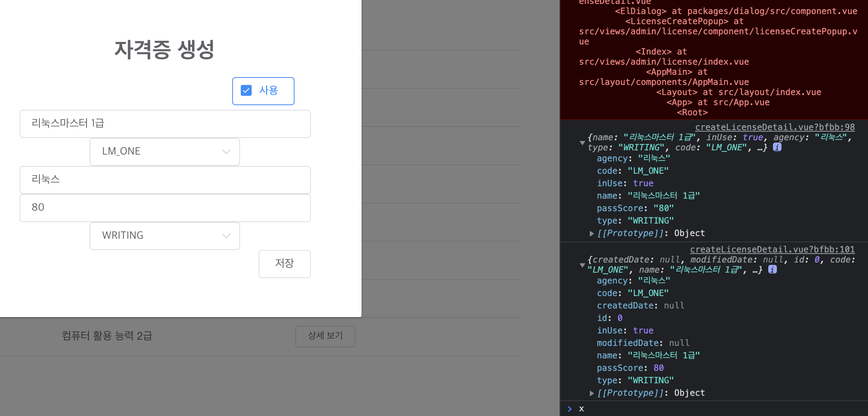Click info icon on second logged object
The width and height of the screenshot is (868, 416).
tap(773, 270)
